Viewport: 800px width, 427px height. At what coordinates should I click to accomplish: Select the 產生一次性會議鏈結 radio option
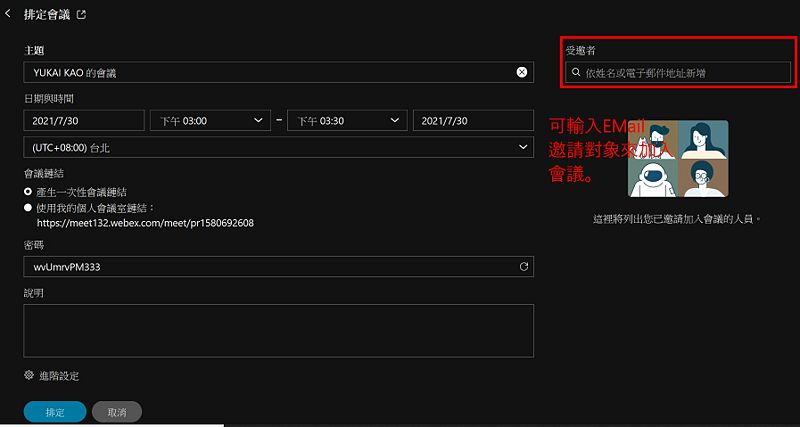point(28,192)
